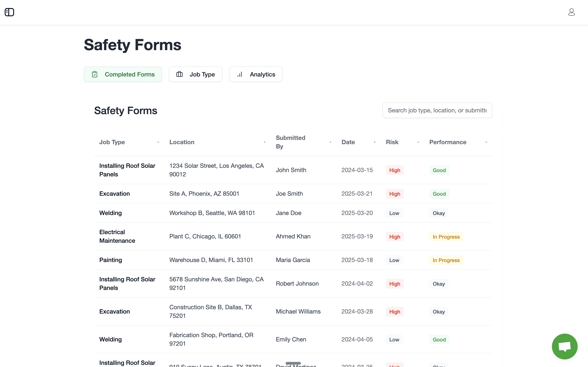Open the Electrical Maintenance job row
This screenshot has width=588, height=367.
point(293,236)
